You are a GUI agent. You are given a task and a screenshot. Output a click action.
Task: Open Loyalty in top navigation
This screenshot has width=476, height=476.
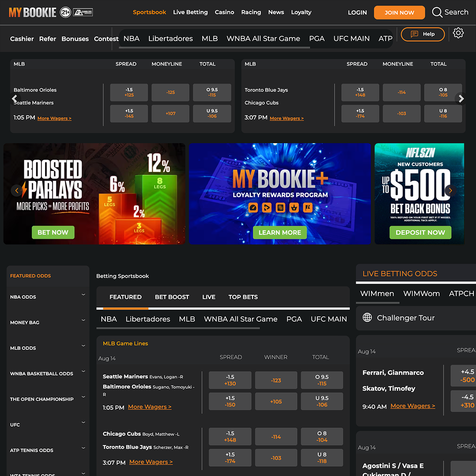tap(301, 12)
